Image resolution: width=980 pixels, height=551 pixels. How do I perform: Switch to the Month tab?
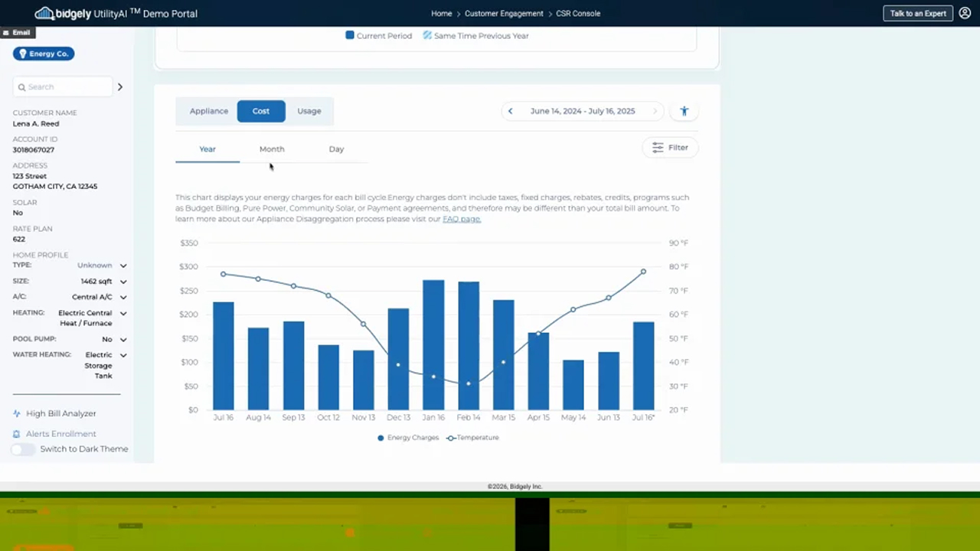272,149
